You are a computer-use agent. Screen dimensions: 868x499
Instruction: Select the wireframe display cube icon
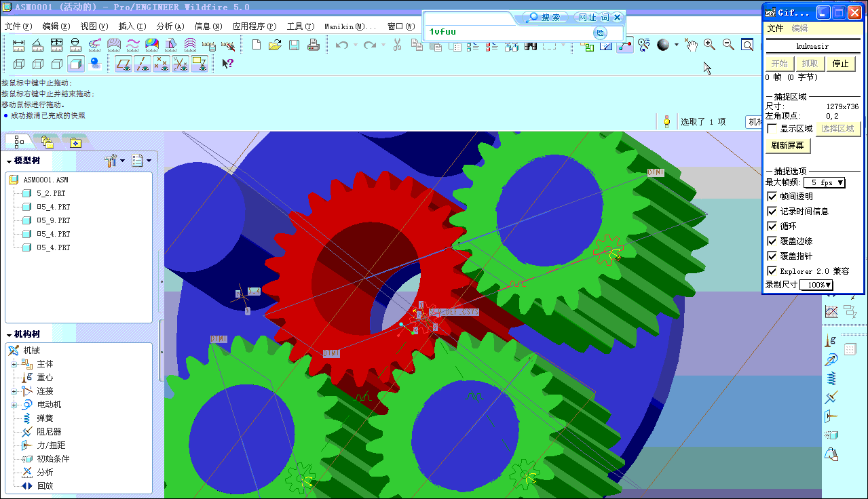19,64
